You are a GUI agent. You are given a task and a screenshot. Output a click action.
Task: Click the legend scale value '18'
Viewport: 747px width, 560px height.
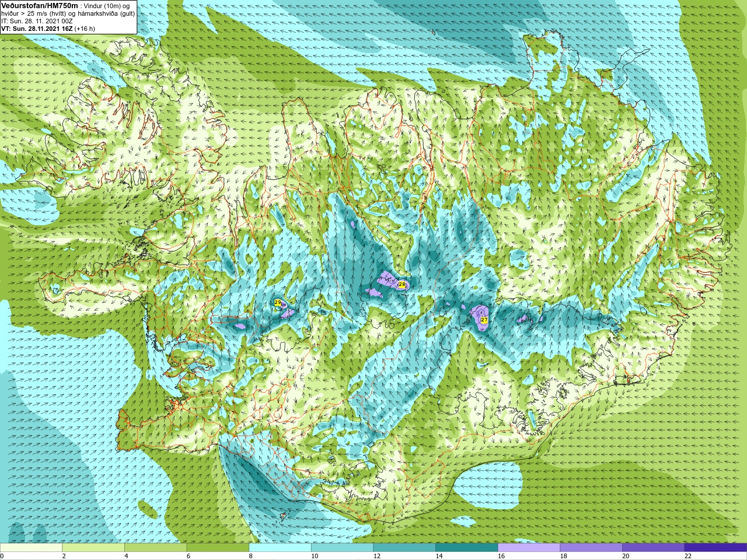(x=564, y=556)
